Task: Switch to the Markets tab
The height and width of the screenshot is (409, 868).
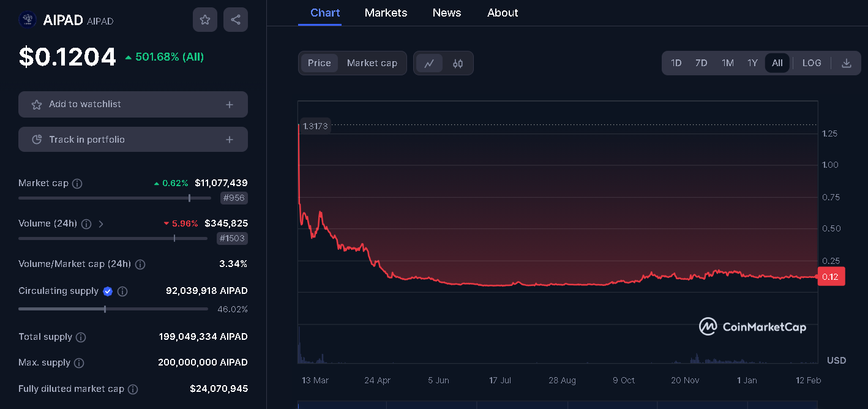Action: pos(386,12)
